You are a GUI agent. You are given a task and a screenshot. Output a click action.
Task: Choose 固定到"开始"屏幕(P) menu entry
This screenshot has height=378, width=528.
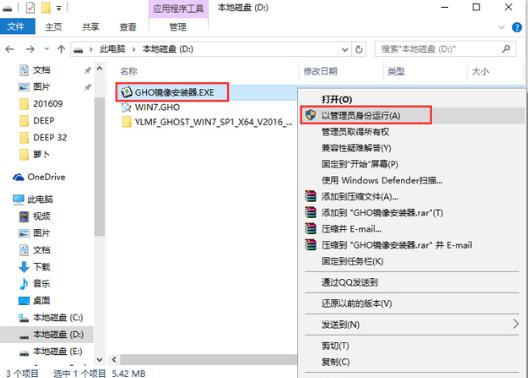360,164
